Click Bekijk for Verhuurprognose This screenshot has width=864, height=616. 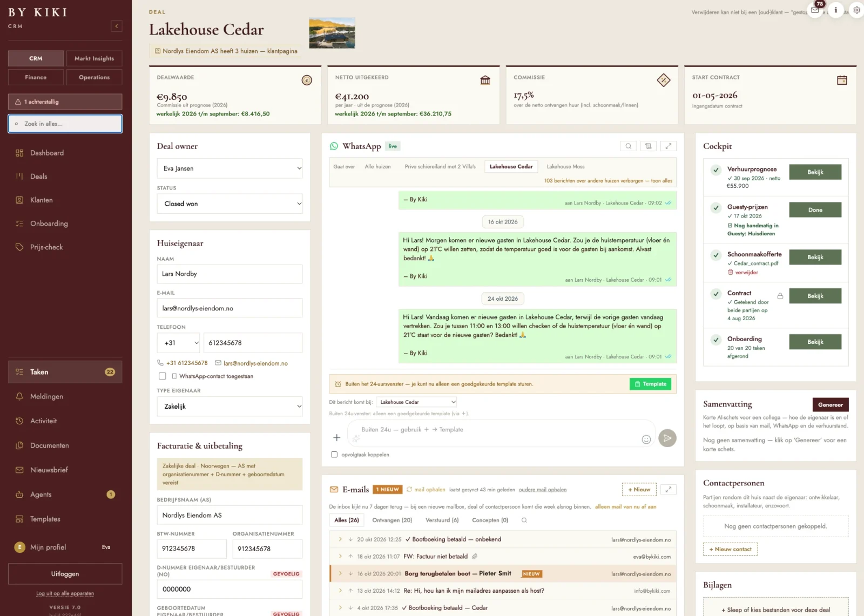[x=815, y=172]
